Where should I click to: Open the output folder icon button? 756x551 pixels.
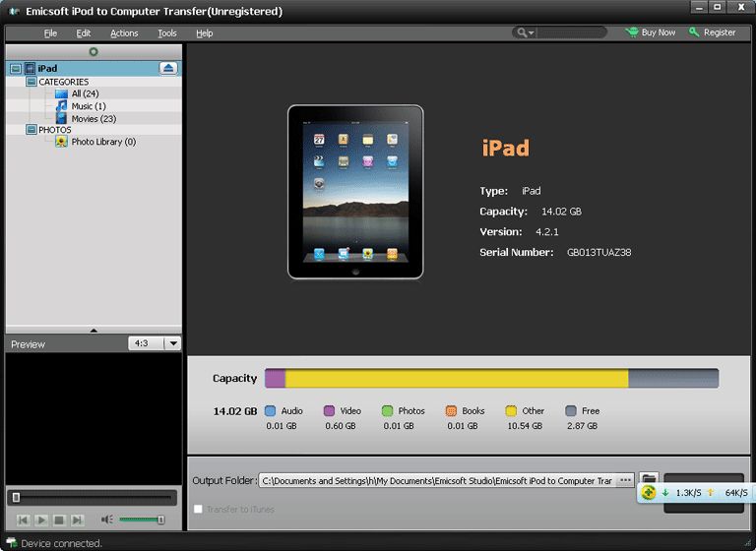click(649, 479)
